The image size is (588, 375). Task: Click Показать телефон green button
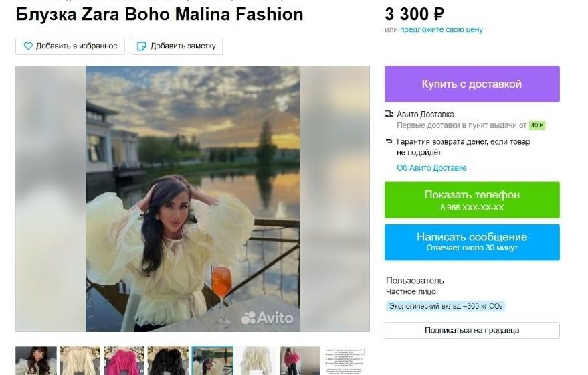point(472,200)
